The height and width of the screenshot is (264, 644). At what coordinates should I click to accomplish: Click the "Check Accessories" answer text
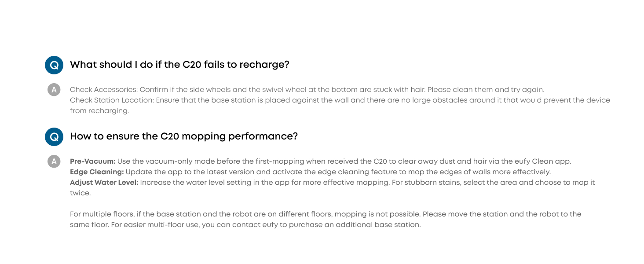[103, 90]
